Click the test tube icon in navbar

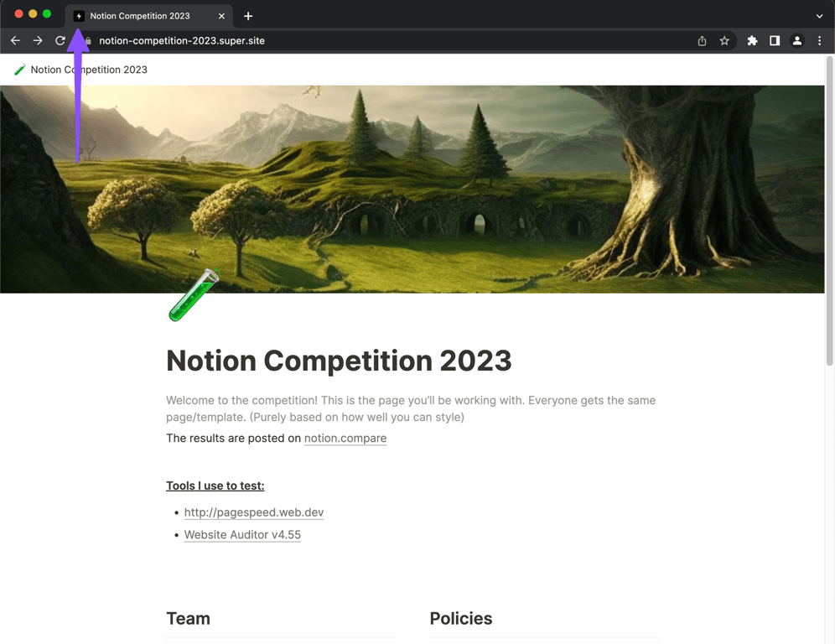coord(20,70)
